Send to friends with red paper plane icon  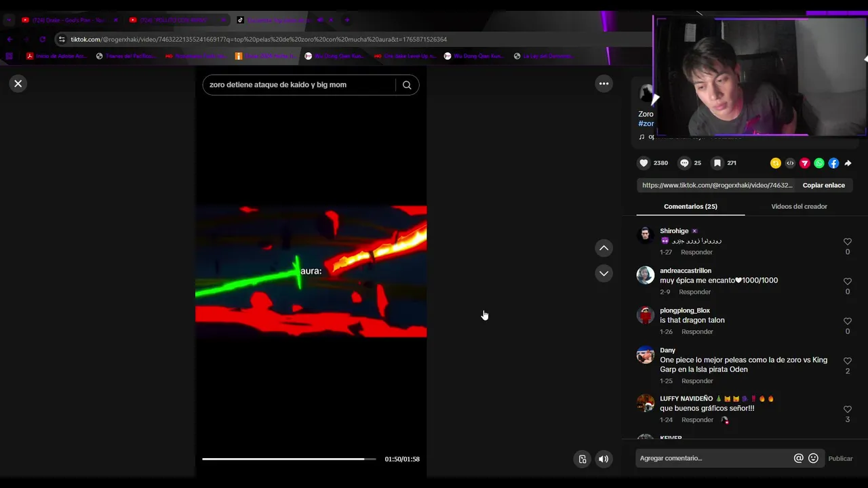click(805, 163)
